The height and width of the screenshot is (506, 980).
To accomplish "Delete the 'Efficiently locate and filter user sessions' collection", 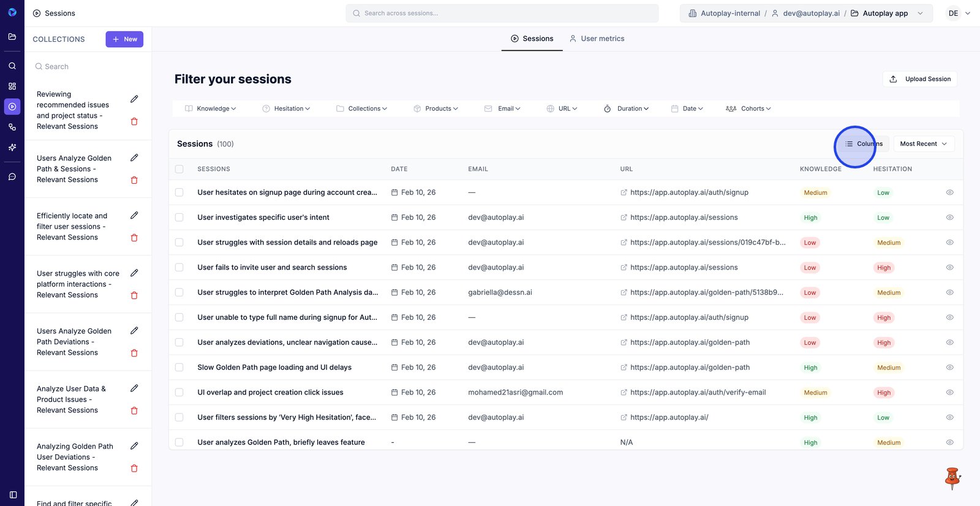I will 134,238.
